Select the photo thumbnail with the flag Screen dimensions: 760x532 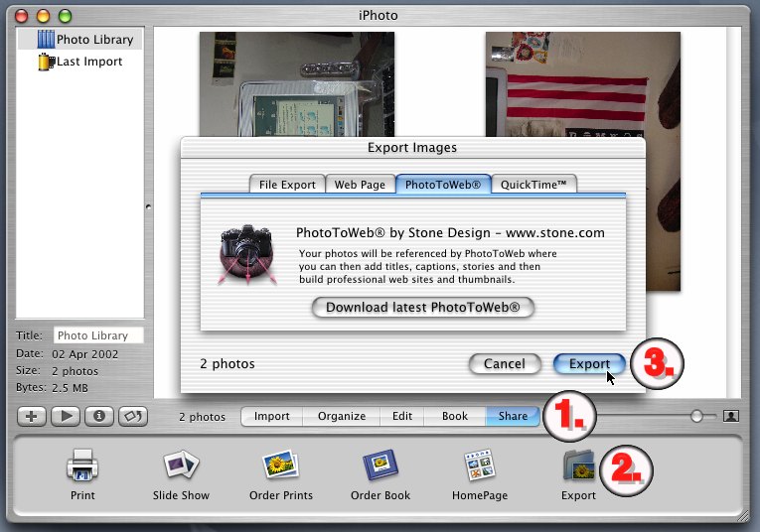(x=582, y=84)
